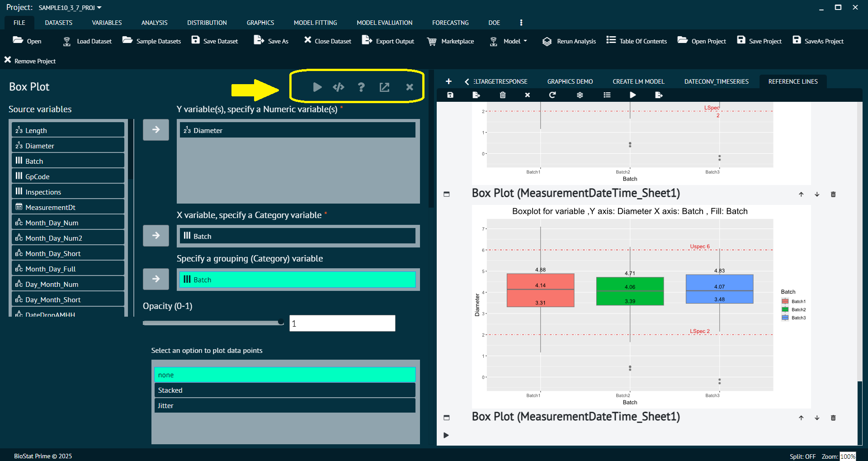Switch to the CREATE LM MODEL output tab
Viewport: 868px width, 461px height.
coord(638,81)
